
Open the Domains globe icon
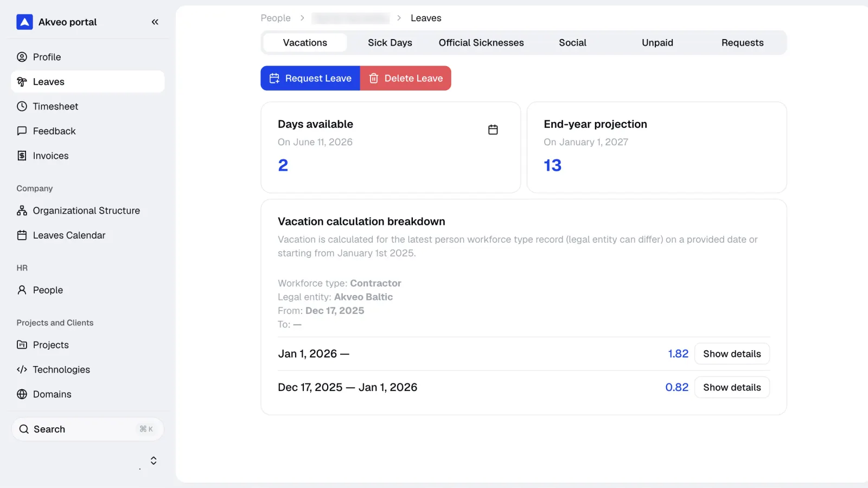(x=22, y=394)
